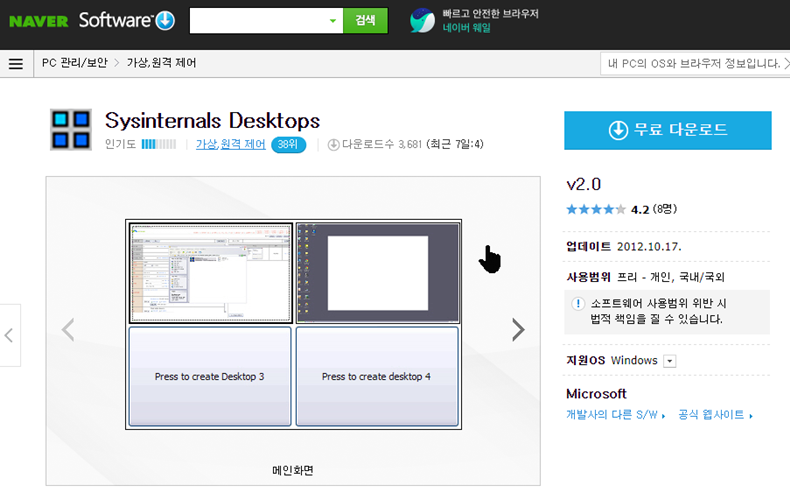
Task: Click 'Press to create Desktop 3' tile
Action: 210,376
